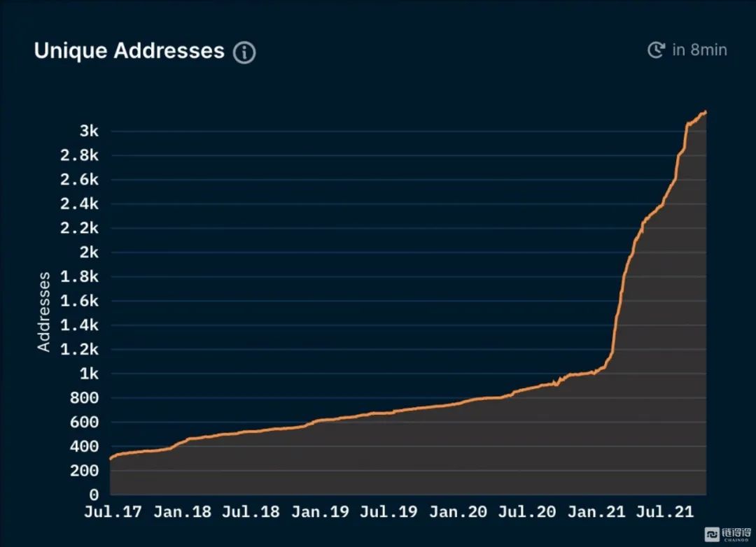Image resolution: width=756 pixels, height=547 pixels.
Task: Click the "2.6k" y-axis label
Action: coord(80,179)
